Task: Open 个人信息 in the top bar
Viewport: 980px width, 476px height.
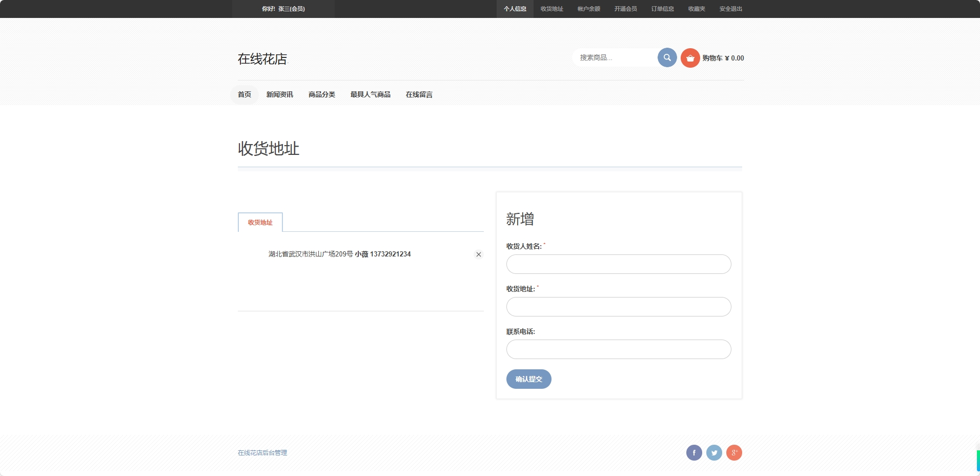Action: [515, 9]
